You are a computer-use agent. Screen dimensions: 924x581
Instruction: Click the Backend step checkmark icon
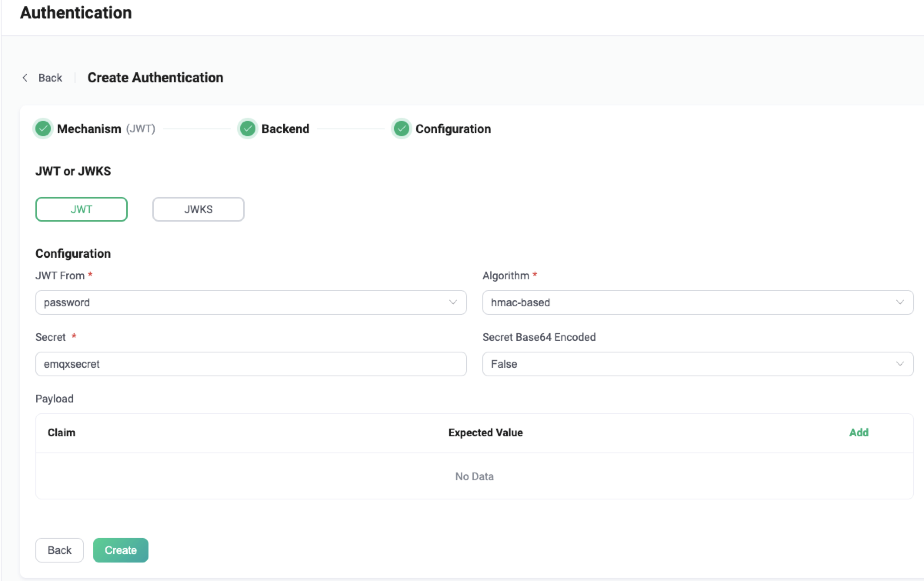(x=247, y=129)
